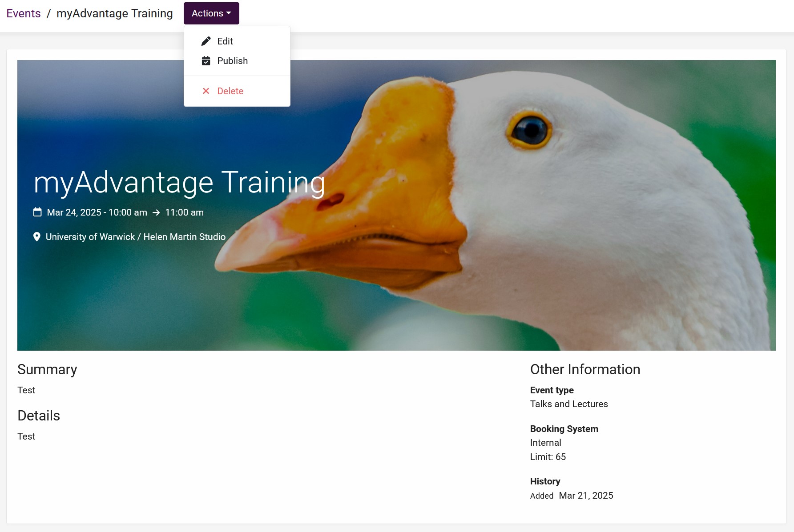Click the 'Mar 21, 2025' added date
The width and height of the screenshot is (794, 532).
click(x=586, y=496)
